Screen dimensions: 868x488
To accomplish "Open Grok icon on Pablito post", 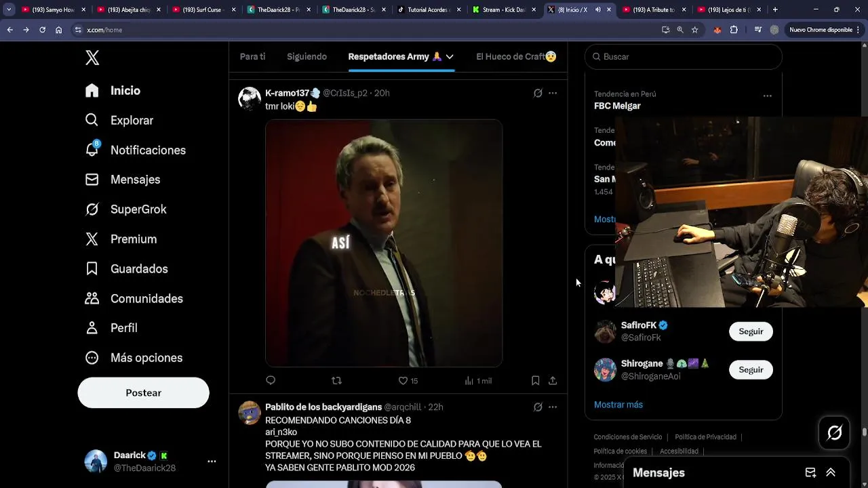I will point(538,407).
